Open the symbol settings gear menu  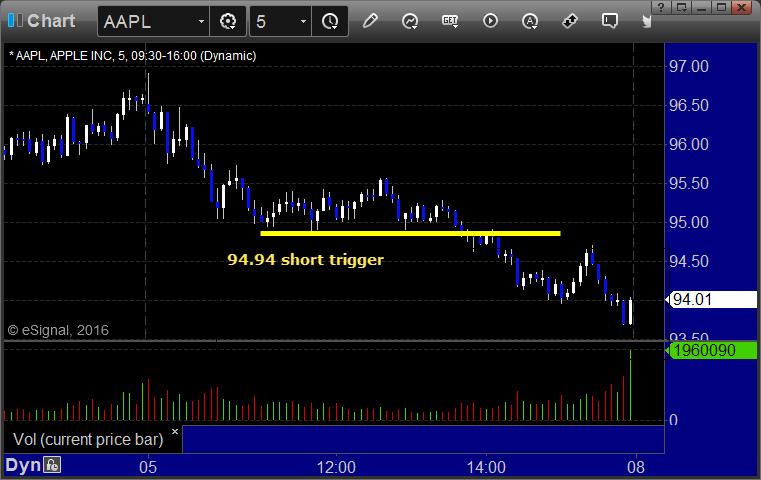[x=228, y=21]
